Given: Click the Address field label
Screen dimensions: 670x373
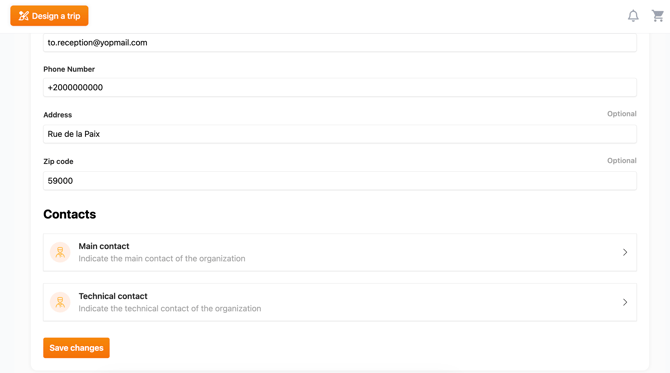Looking at the screenshot, I should coord(57,115).
